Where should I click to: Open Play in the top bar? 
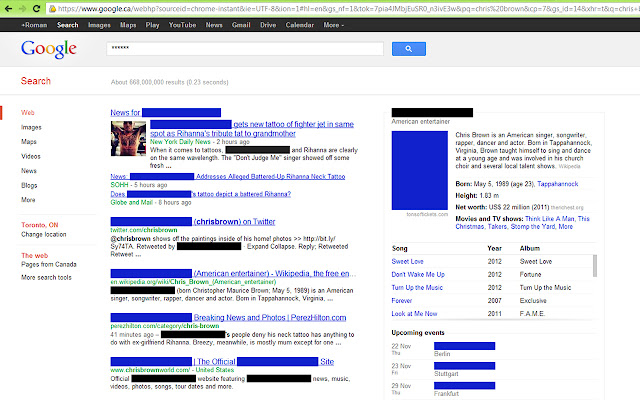coord(152,25)
